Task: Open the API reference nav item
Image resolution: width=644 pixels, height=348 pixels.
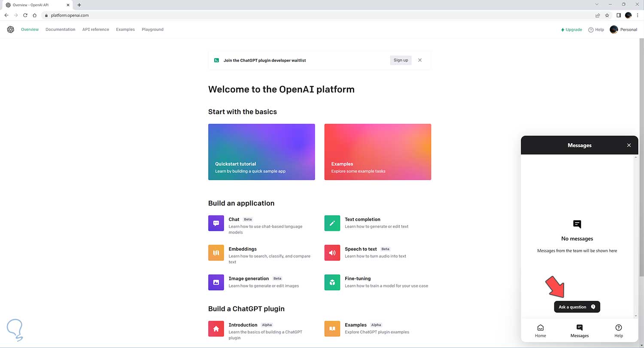Action: (96, 30)
